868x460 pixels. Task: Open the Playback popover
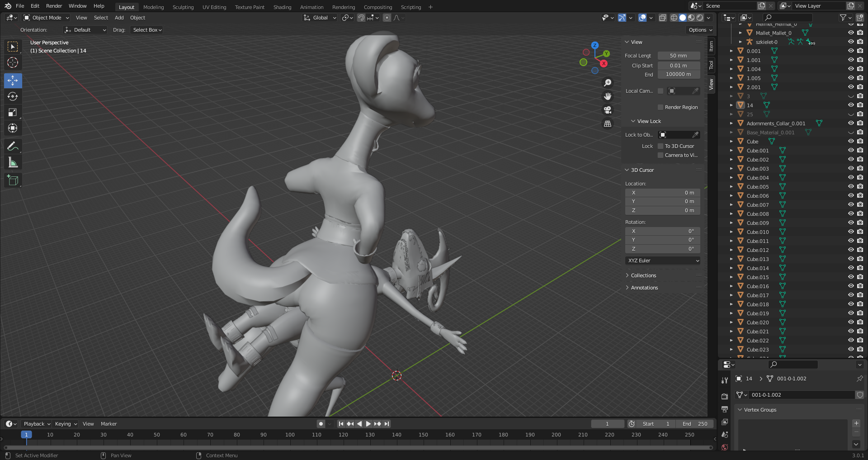pyautogui.click(x=37, y=424)
